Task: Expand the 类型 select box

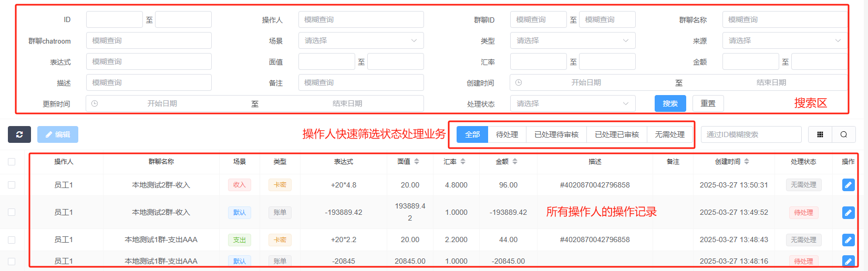Action: (x=572, y=40)
